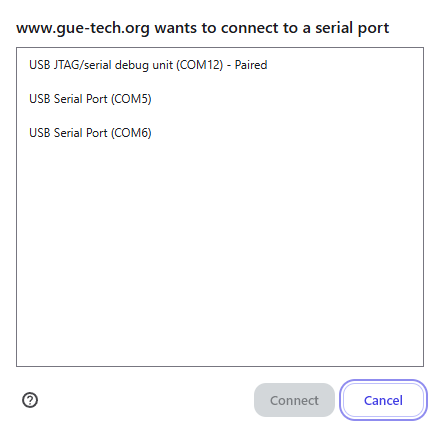
Task: Get help about serial port access
Action: click(30, 400)
